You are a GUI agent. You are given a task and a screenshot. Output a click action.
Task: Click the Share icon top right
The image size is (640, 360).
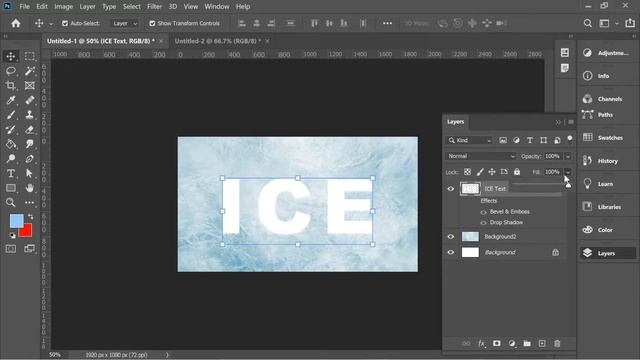tap(630, 23)
